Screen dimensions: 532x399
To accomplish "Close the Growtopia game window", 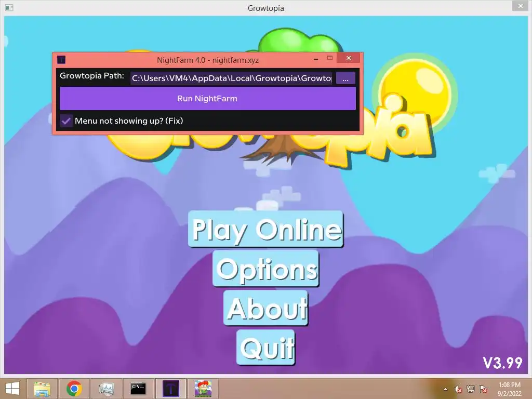I will tap(521, 6).
